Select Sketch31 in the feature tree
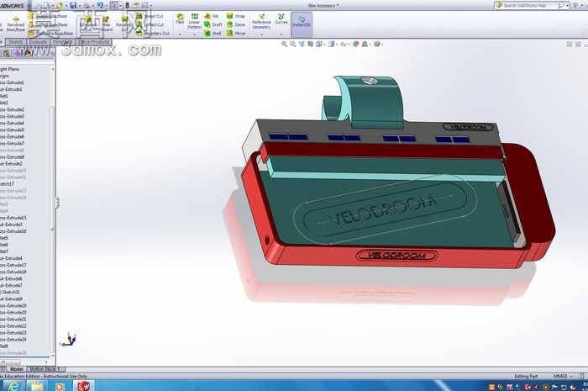 pyautogui.click(x=10, y=292)
